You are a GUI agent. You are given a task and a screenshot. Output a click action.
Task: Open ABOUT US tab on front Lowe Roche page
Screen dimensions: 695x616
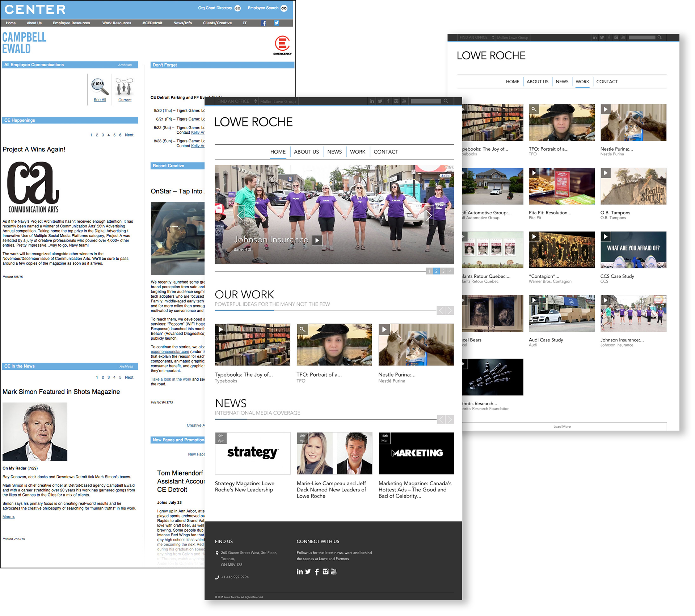click(306, 152)
